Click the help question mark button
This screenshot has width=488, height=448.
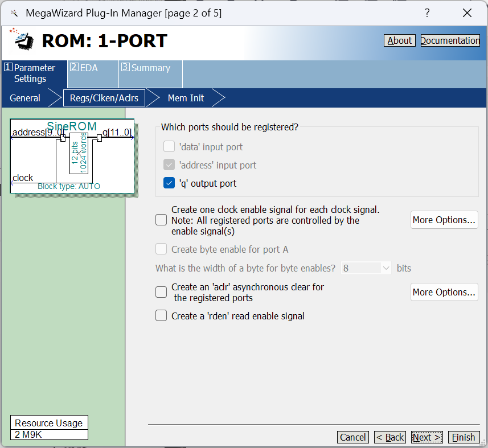pos(427,13)
